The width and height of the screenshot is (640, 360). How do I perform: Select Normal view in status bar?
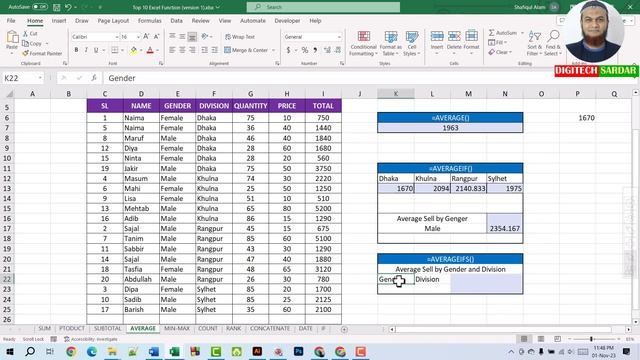point(524,339)
